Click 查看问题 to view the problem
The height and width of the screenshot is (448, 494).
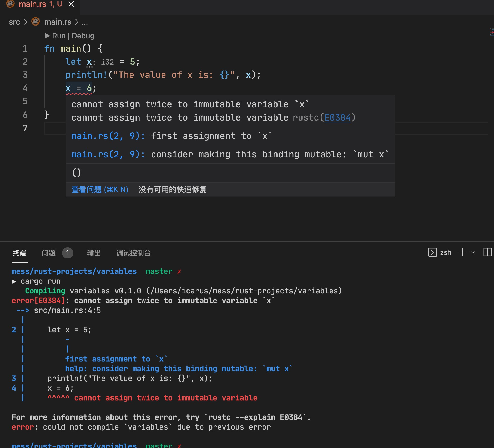click(100, 190)
